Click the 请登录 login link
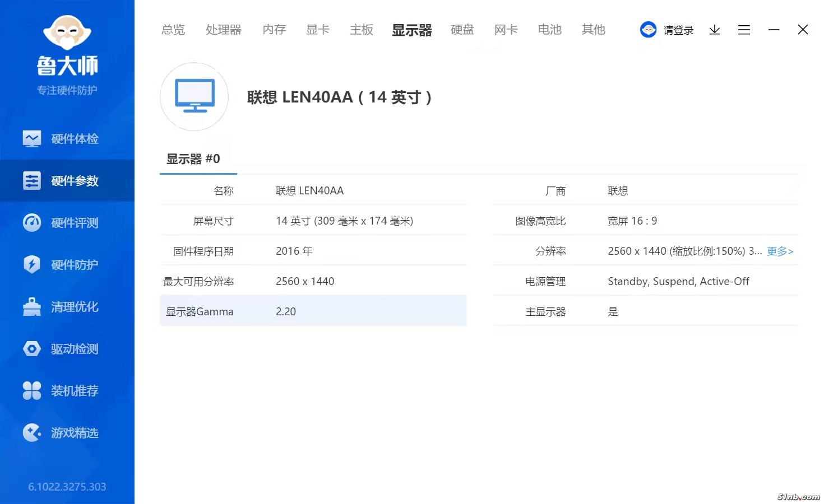824x504 pixels. [679, 30]
